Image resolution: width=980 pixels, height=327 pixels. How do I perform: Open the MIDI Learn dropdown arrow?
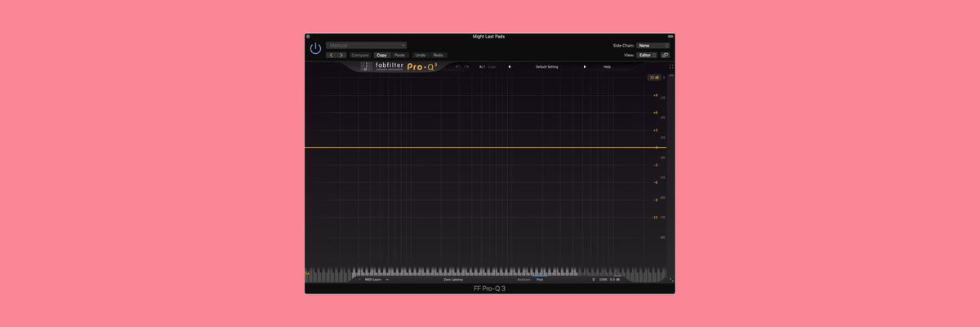click(x=387, y=280)
